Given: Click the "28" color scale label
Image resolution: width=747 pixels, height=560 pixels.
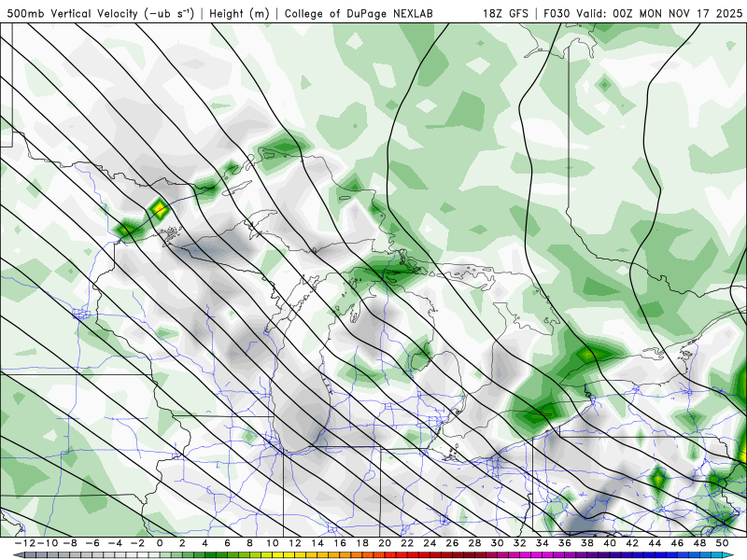Looking at the screenshot, I should 474,543.
